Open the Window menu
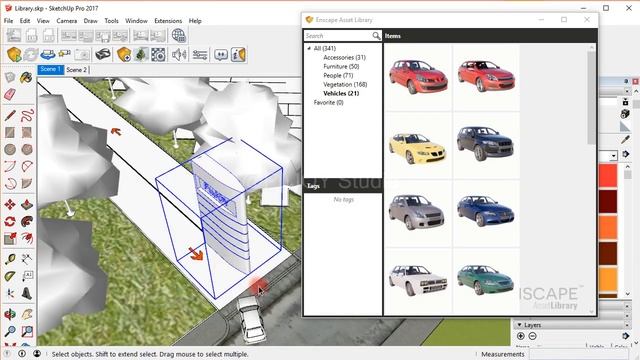Viewport: 640px width, 360px height. [x=136, y=20]
